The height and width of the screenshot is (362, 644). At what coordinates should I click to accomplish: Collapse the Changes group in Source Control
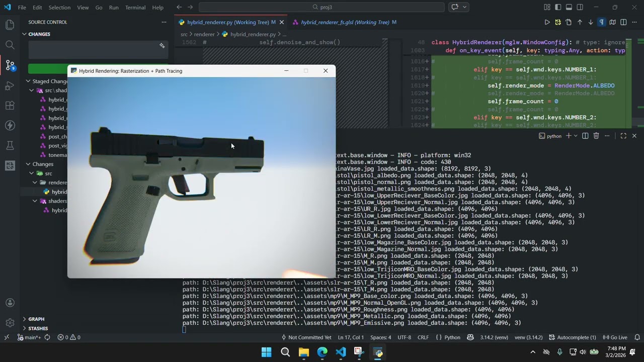click(43, 164)
